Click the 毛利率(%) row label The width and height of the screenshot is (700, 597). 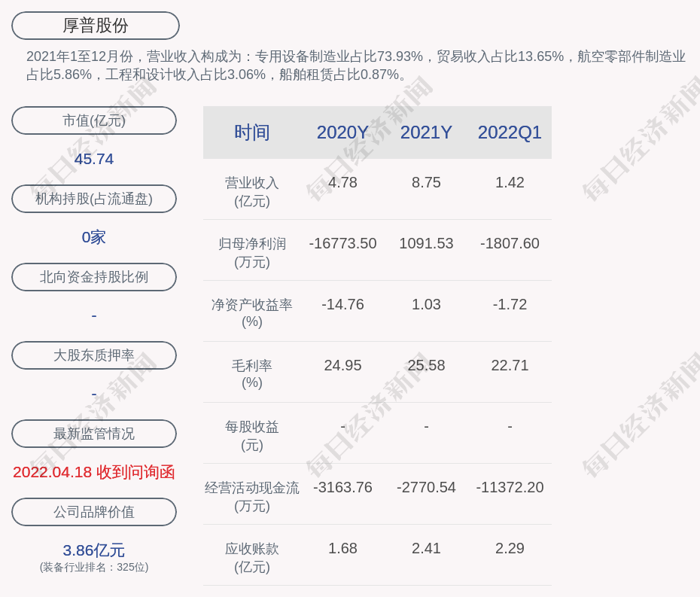pos(252,374)
